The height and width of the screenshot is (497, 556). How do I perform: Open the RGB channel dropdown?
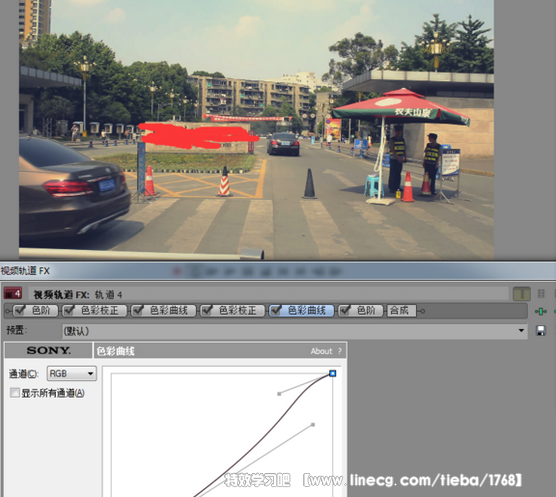(x=72, y=373)
